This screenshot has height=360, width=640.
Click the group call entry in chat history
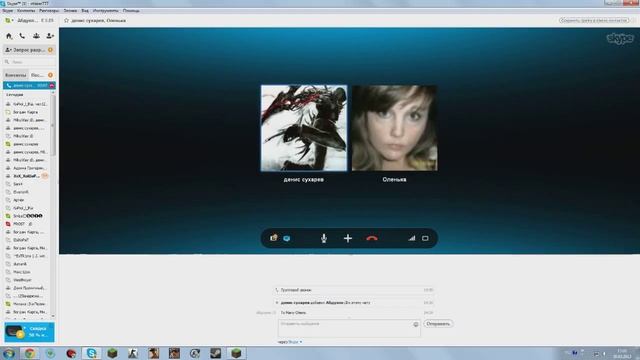(354, 290)
